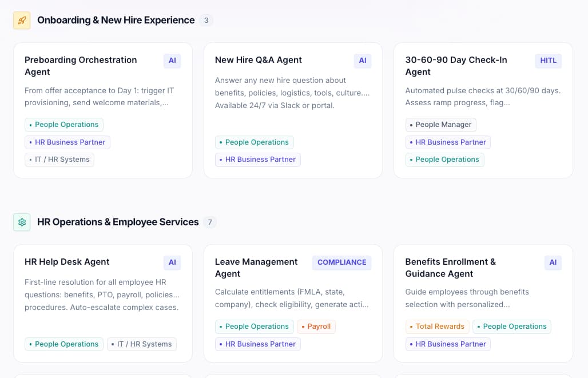Click the count badge 7 next to HR Operations
The width and height of the screenshot is (588, 378).
[210, 222]
